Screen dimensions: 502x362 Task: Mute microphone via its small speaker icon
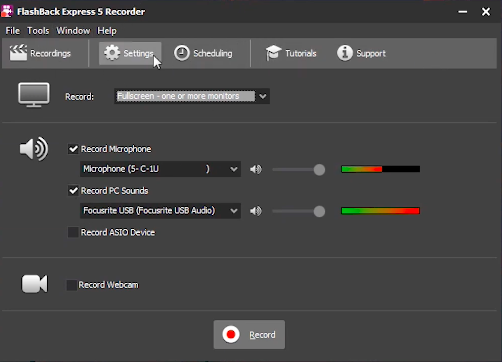point(256,169)
